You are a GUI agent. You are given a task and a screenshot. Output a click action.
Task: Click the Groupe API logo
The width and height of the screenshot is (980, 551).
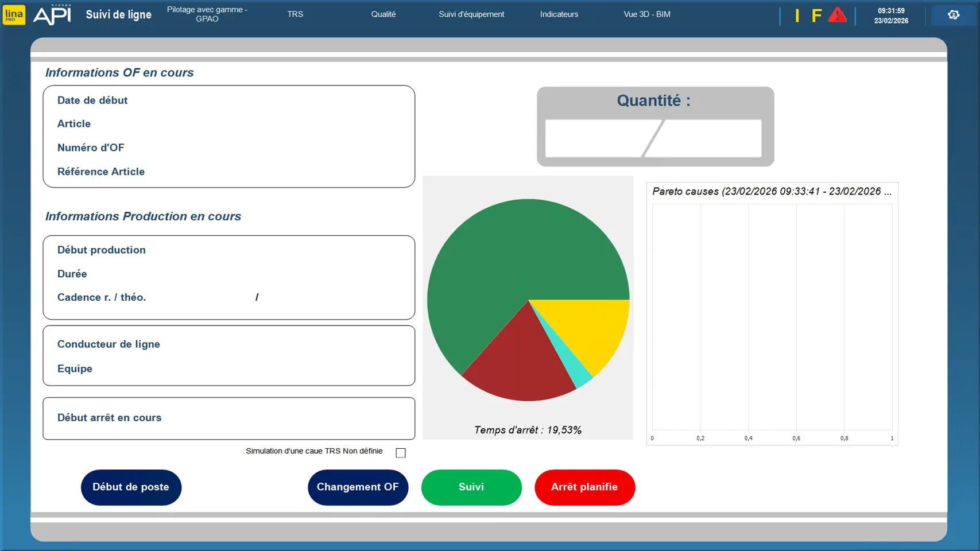(x=52, y=14)
